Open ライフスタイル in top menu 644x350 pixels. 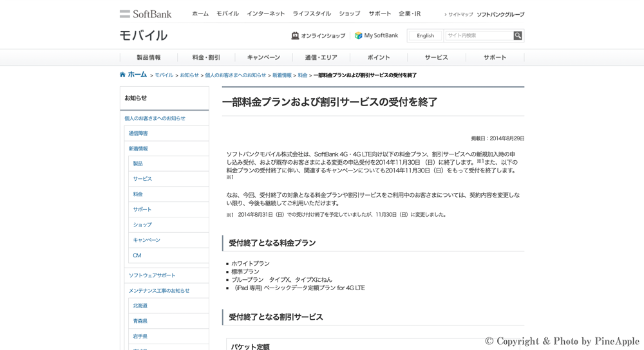(x=311, y=14)
